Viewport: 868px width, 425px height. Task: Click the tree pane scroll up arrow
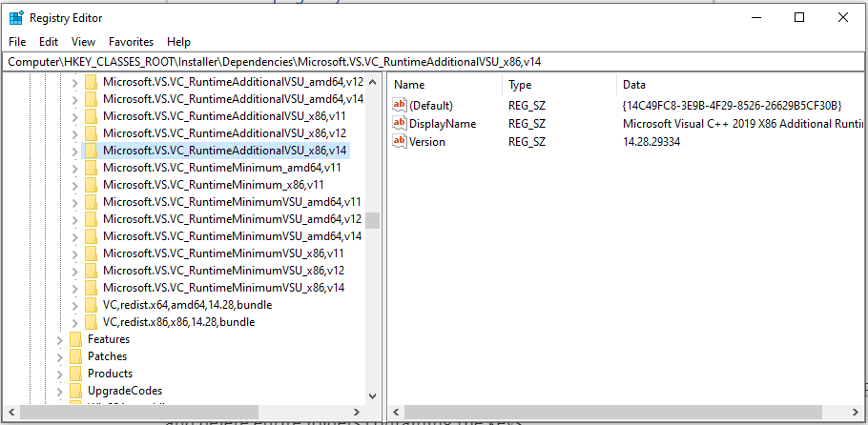[372, 83]
